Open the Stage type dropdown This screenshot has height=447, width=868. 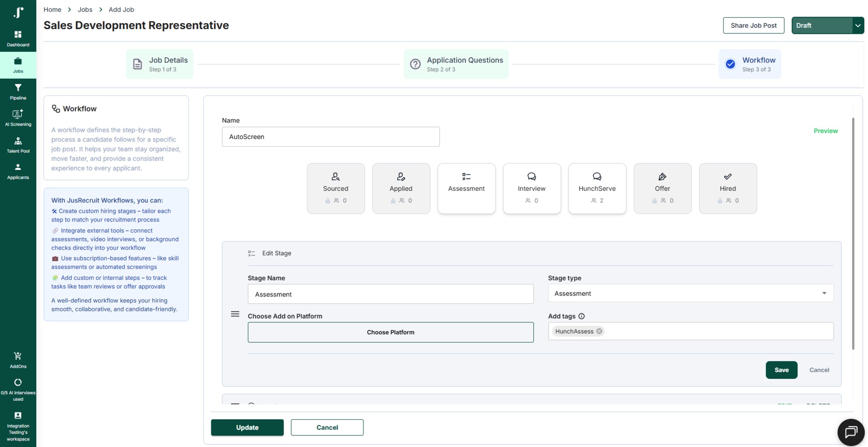tap(691, 293)
